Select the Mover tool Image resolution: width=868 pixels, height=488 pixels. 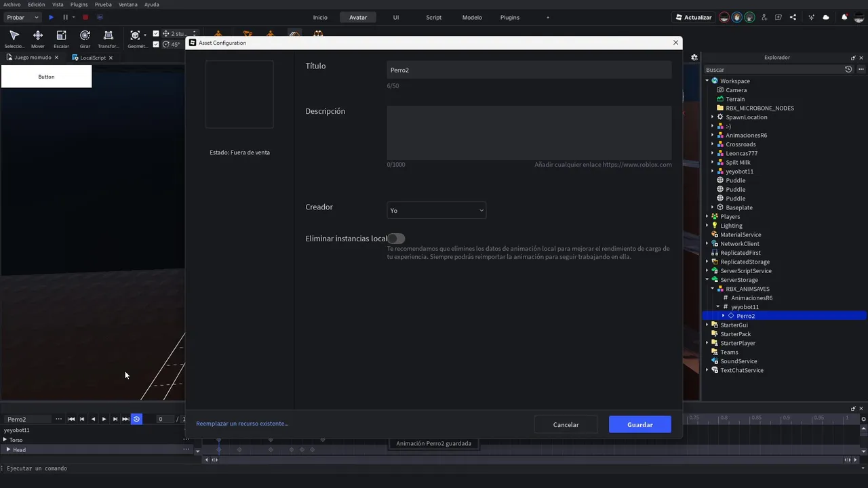tap(37, 39)
